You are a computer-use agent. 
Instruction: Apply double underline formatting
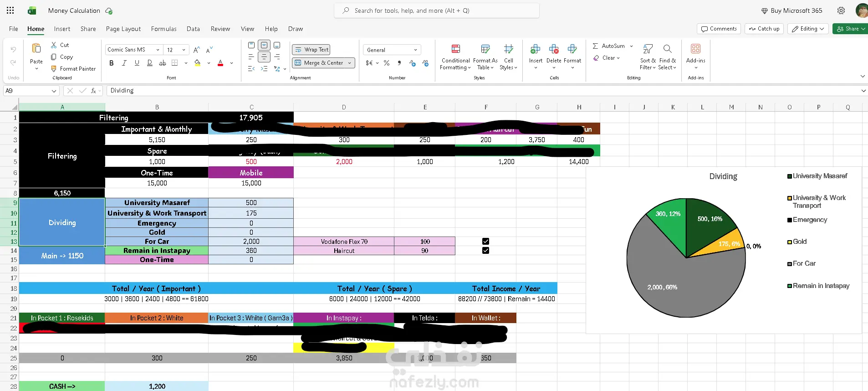tap(150, 63)
